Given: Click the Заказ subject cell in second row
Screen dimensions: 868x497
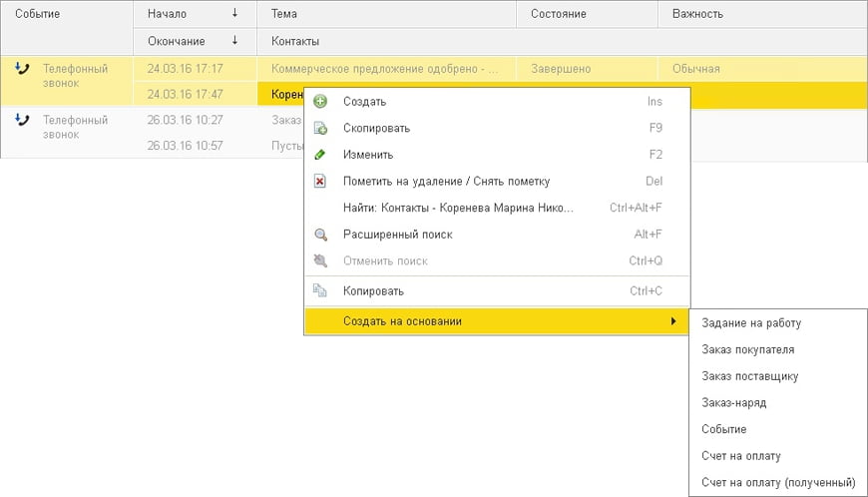Looking at the screenshot, I should tap(281, 120).
